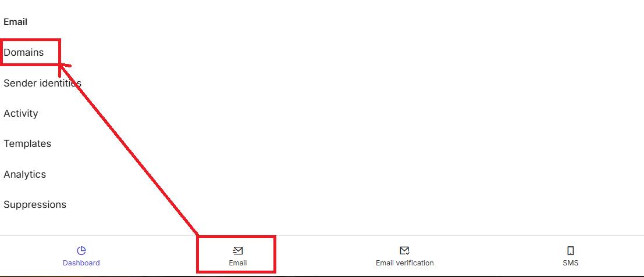Tap the SMS phone icon

pyautogui.click(x=571, y=250)
